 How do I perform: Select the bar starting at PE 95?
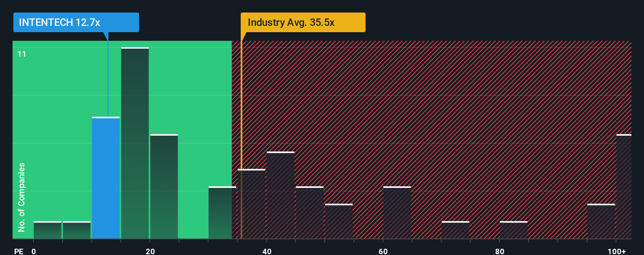click(601, 221)
